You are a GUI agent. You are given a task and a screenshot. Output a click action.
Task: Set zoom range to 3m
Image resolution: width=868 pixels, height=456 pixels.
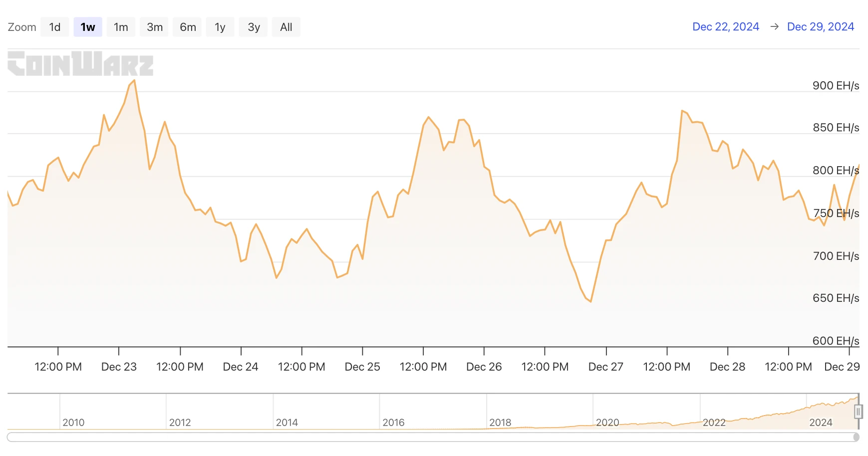pyautogui.click(x=155, y=27)
